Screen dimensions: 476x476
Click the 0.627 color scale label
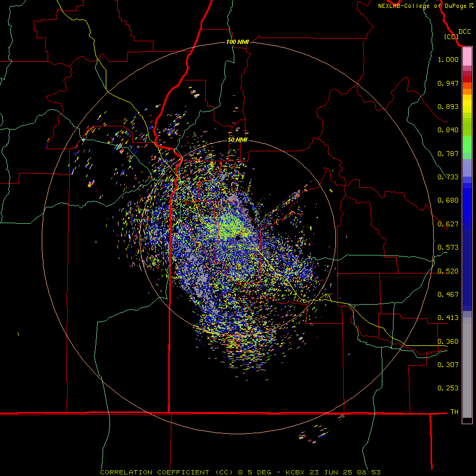(448, 224)
